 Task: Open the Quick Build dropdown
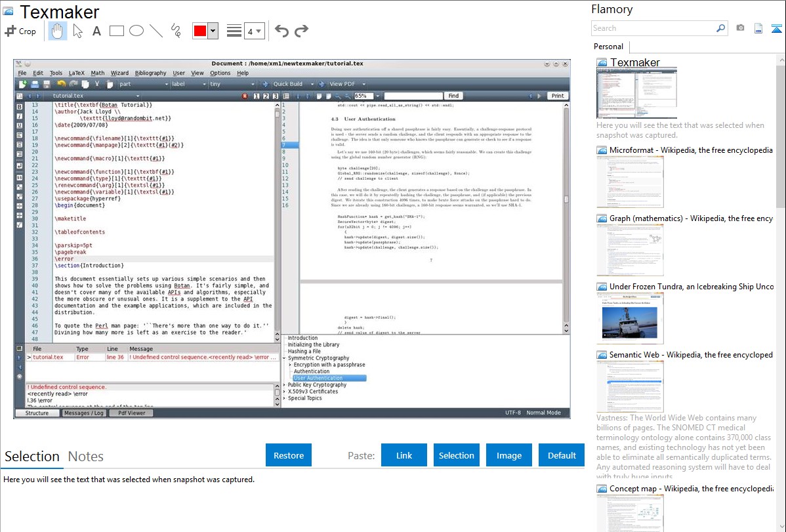pos(312,84)
